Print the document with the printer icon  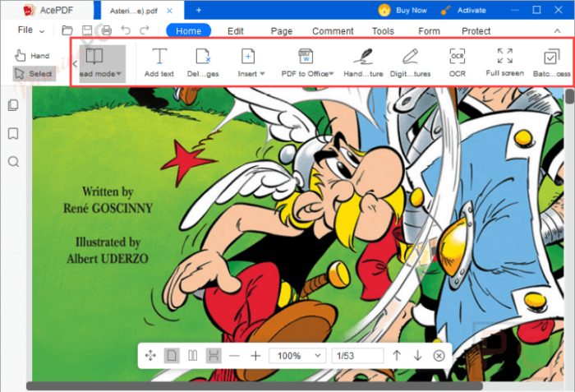(x=107, y=30)
